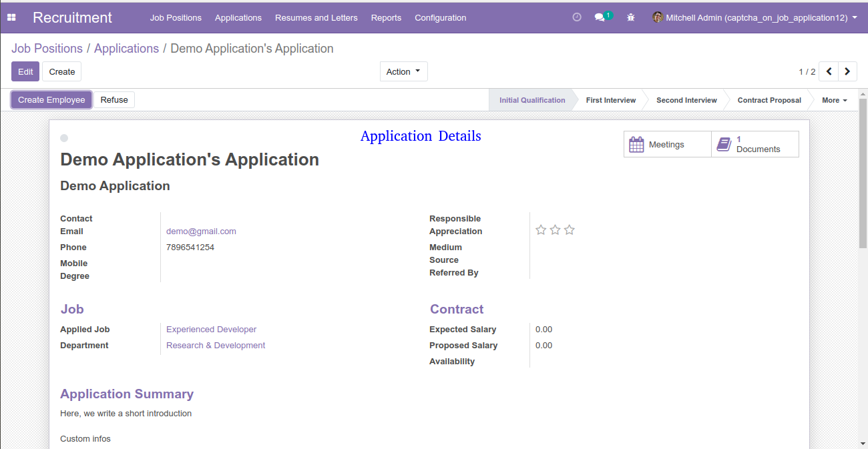Set appreciation to two stars
This screenshot has width=868, height=449.
(x=555, y=230)
